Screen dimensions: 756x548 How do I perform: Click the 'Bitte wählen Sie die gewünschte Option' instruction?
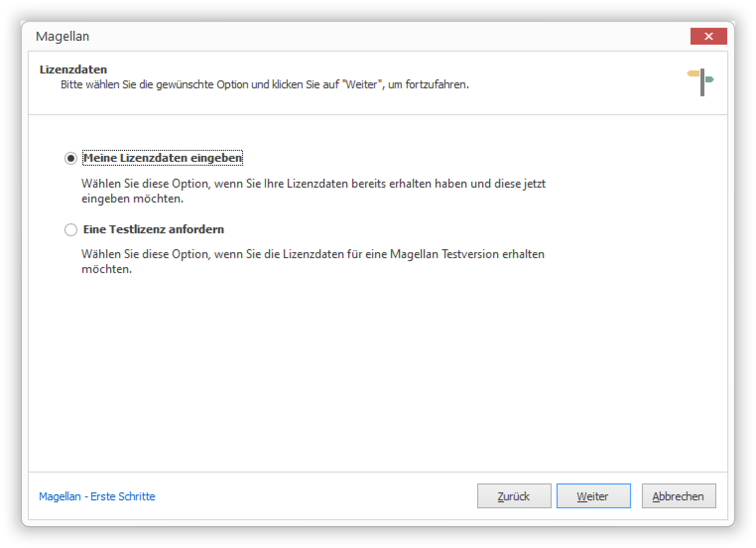pos(264,85)
